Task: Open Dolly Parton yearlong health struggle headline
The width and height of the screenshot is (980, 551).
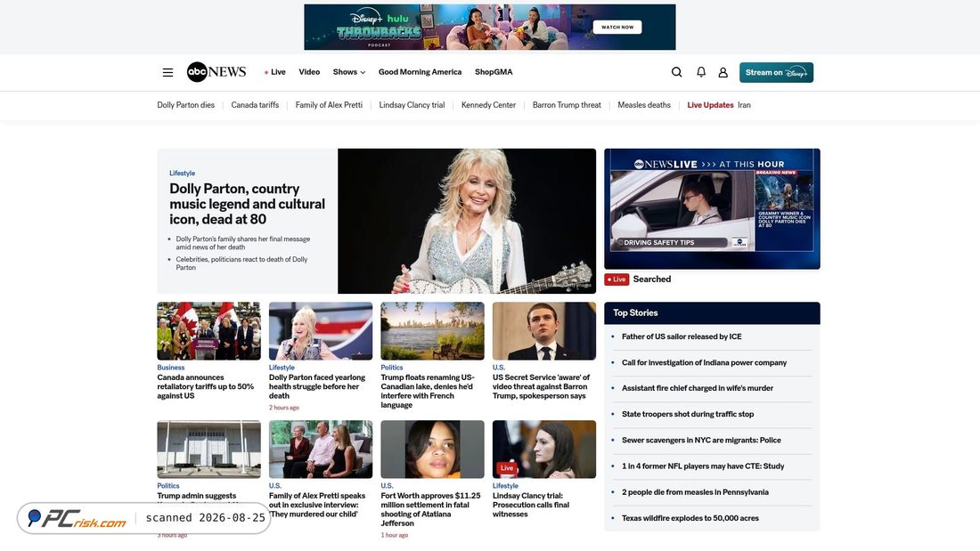Action: [x=317, y=386]
